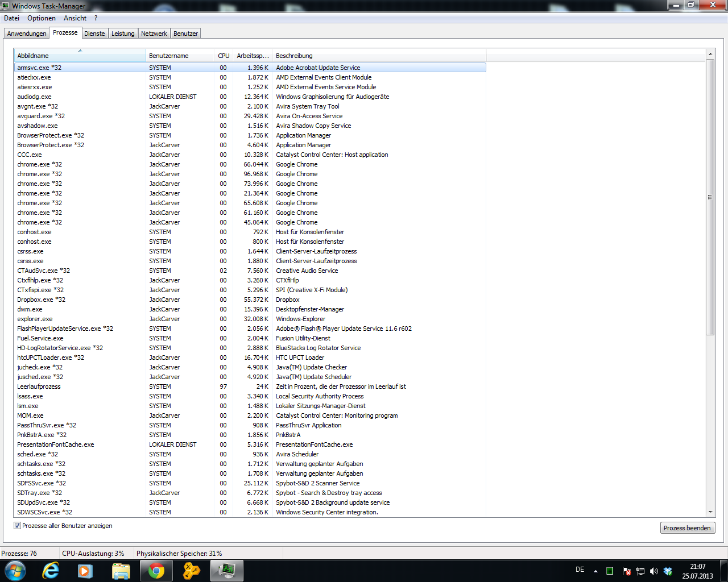728x582 pixels.
Task: Select the Task Manager taskbar button
Action: click(227, 571)
